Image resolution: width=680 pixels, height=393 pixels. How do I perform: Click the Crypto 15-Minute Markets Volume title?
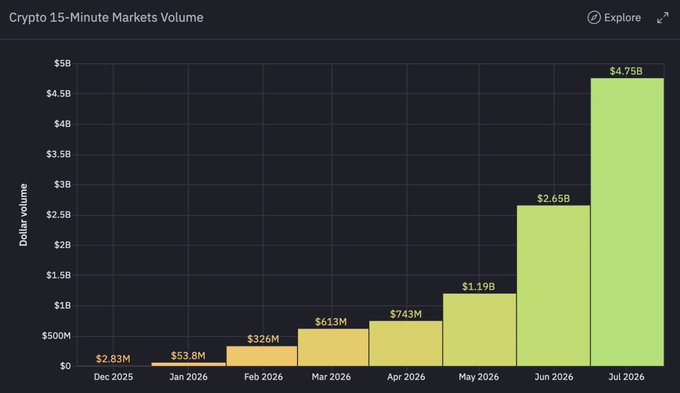pos(106,18)
